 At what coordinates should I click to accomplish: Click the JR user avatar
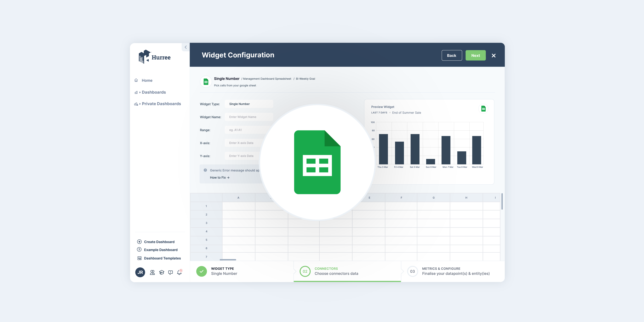point(140,272)
